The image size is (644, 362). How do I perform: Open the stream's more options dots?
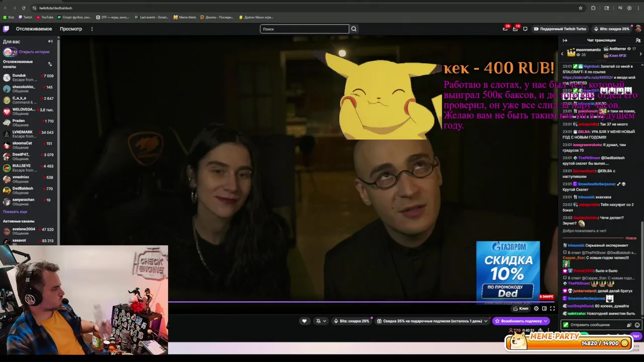coord(548,330)
